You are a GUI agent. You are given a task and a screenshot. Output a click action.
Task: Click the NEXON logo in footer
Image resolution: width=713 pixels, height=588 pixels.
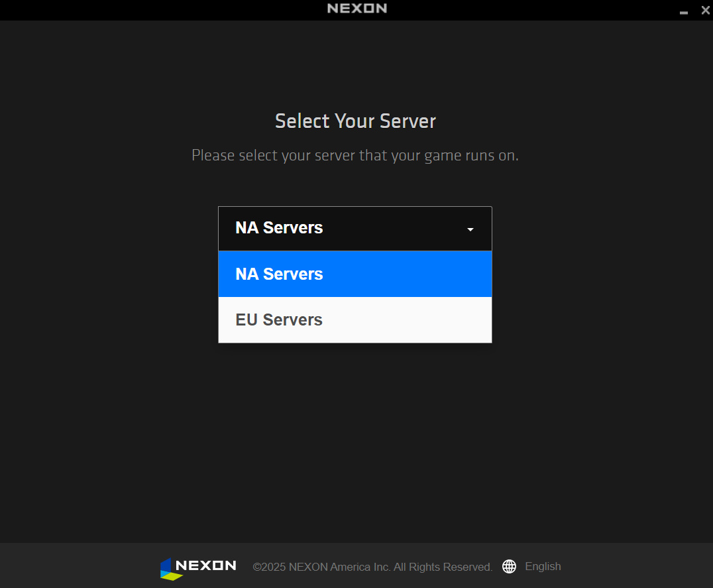coord(198,568)
